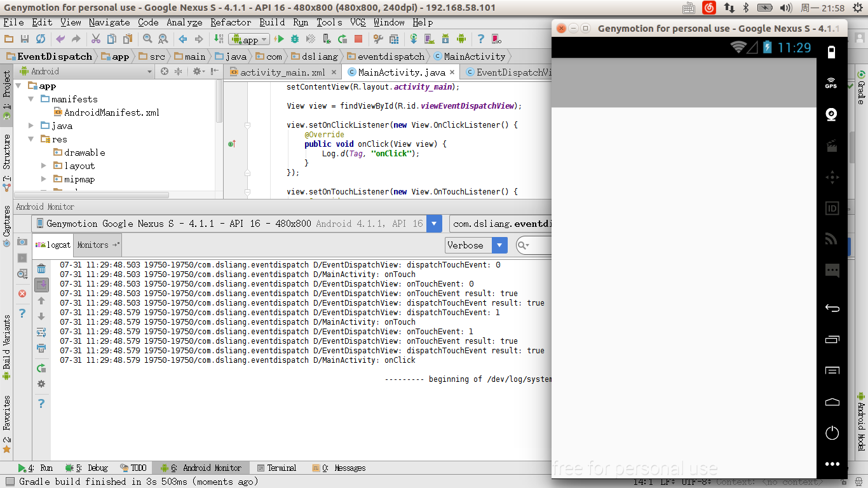The width and height of the screenshot is (868, 488).
Task: Open the Refactor menu
Action: pyautogui.click(x=230, y=22)
